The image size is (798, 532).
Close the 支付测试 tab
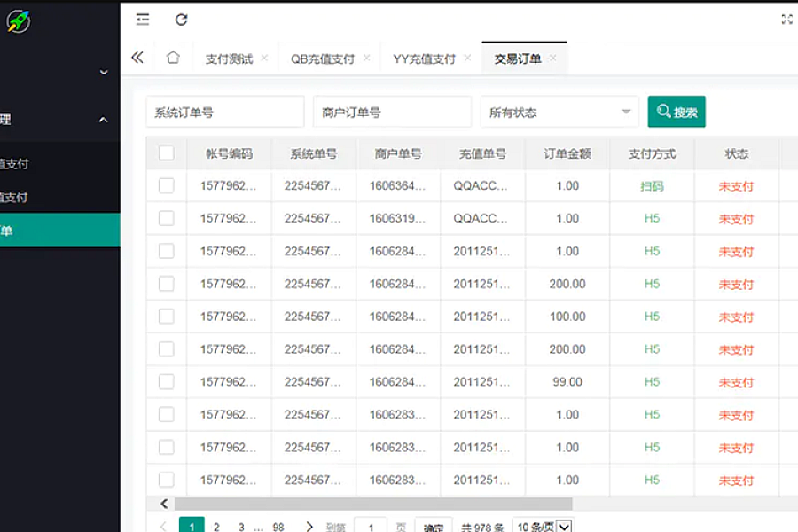pos(264,59)
